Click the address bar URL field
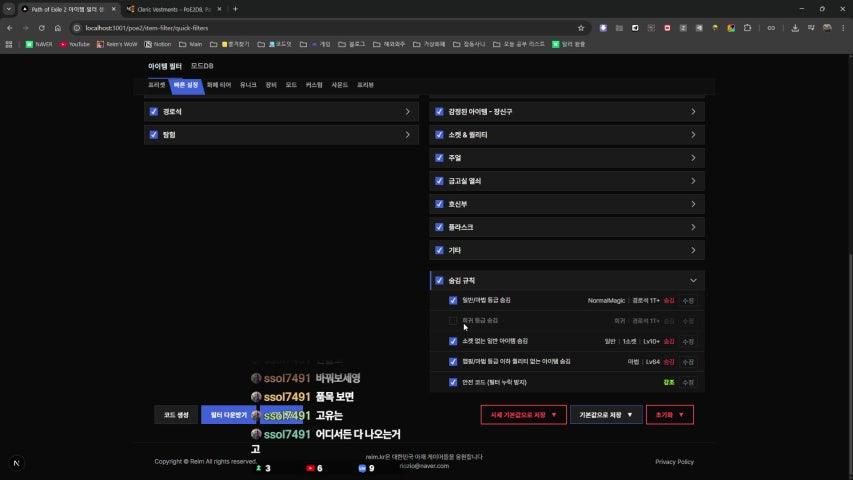Image resolution: width=853 pixels, height=480 pixels. coord(300,28)
